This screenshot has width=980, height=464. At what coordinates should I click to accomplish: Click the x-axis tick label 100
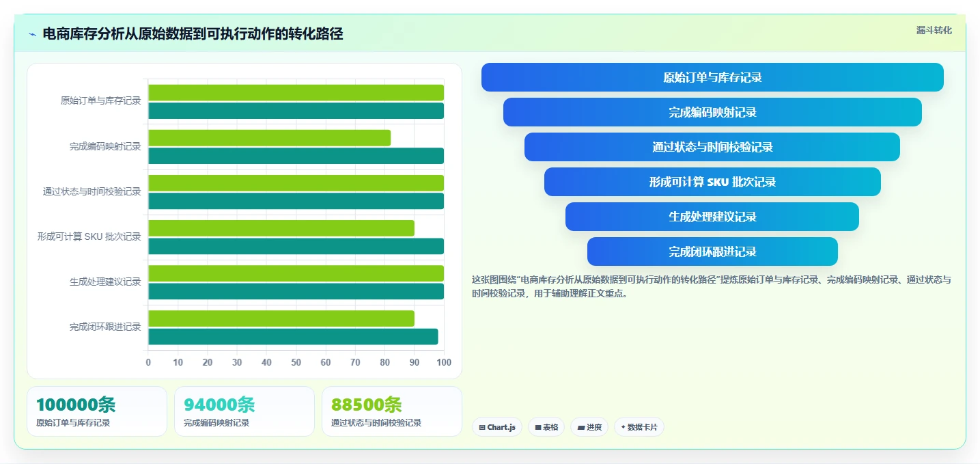click(x=443, y=363)
